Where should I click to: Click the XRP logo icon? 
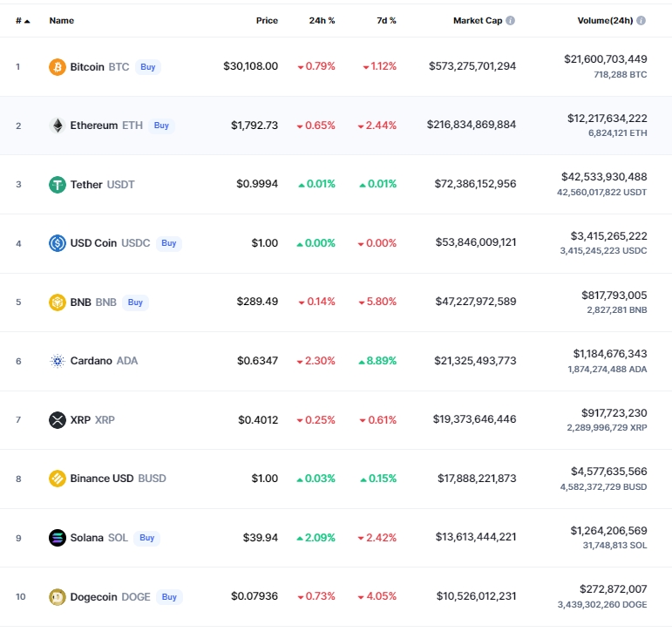(x=58, y=420)
